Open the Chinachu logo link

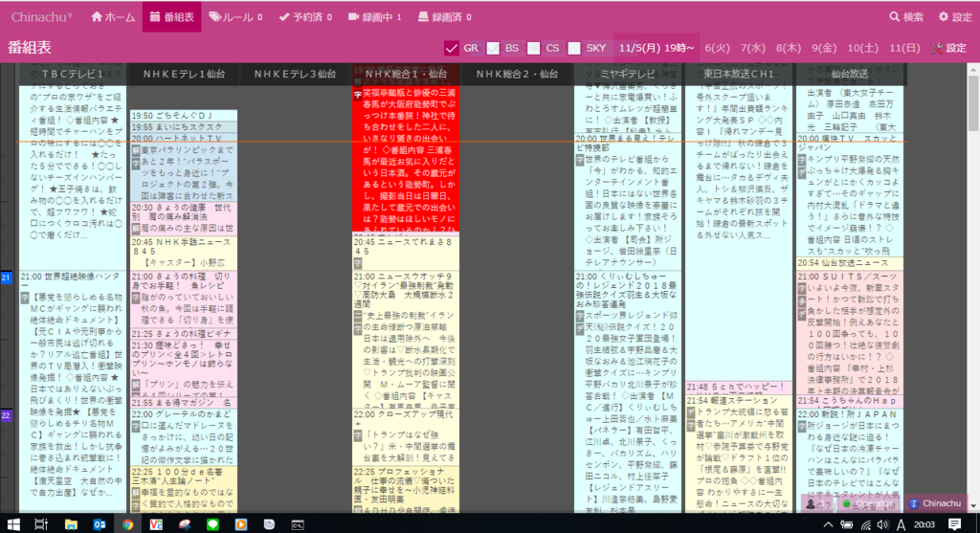click(x=41, y=17)
